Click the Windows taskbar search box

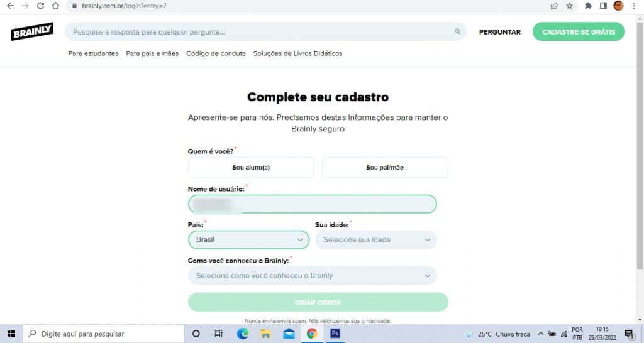tap(104, 334)
